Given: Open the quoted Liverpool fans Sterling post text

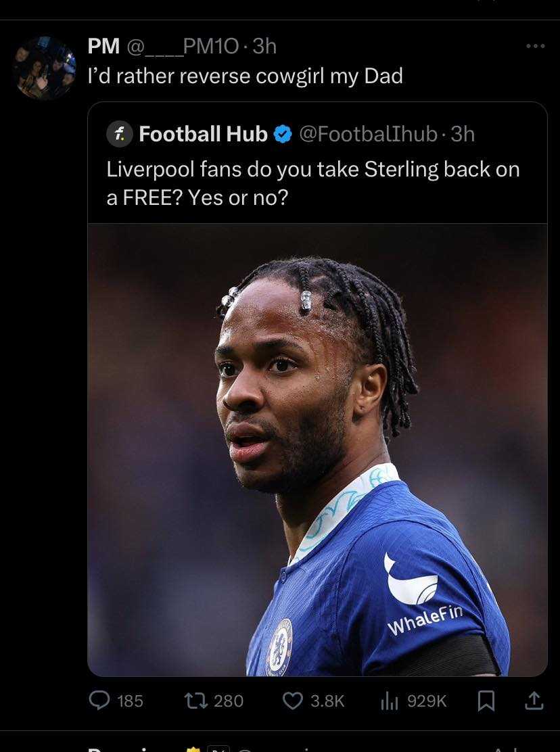Looking at the screenshot, I should 313,183.
